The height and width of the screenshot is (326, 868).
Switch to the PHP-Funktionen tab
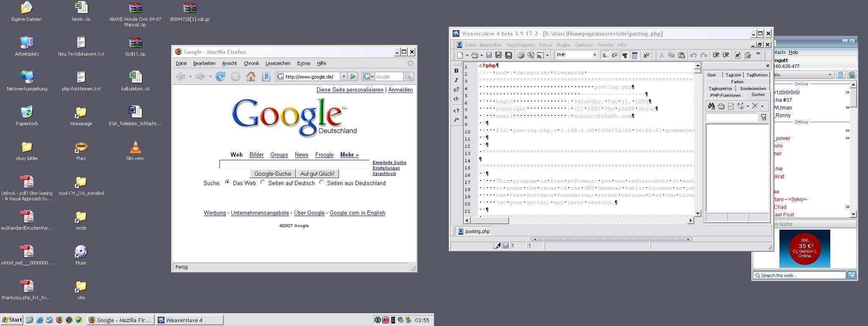point(725,96)
